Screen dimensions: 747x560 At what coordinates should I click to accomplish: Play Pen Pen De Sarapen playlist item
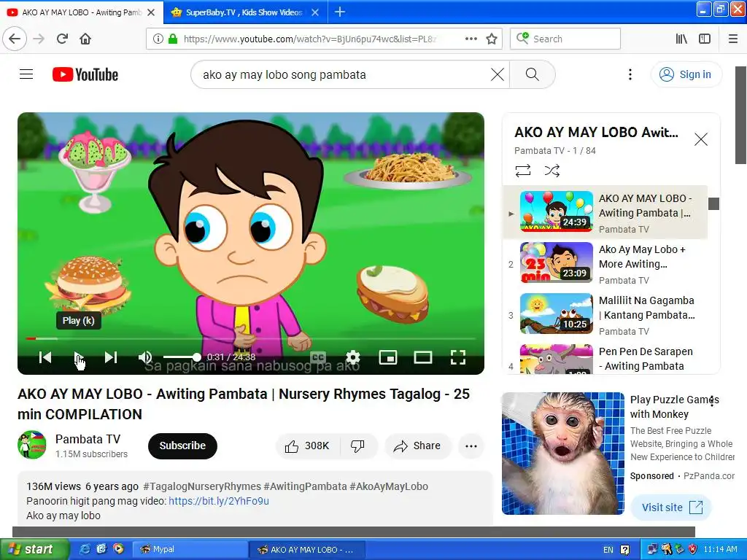605,359
